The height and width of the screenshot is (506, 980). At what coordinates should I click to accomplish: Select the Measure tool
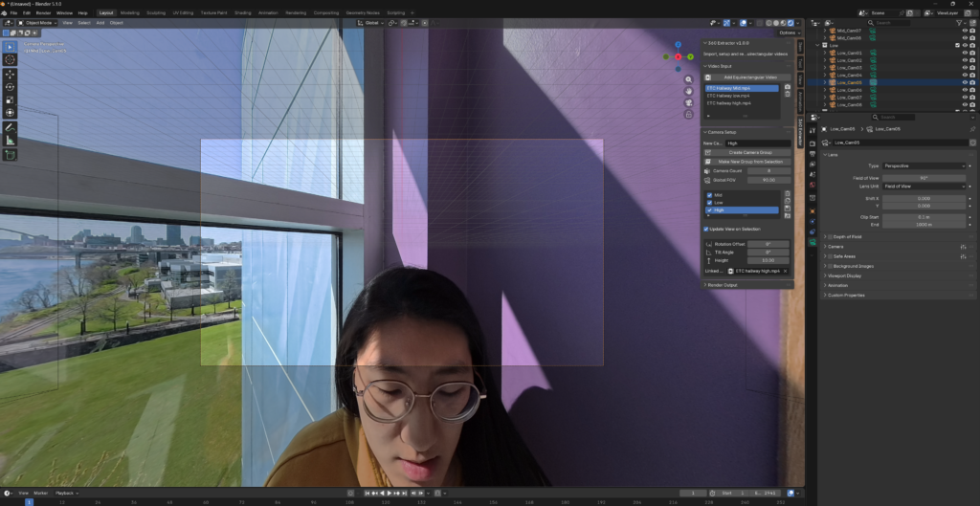10,140
